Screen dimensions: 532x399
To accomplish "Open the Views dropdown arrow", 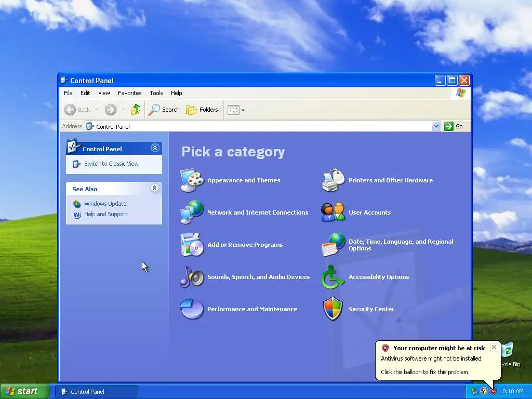I will coord(243,110).
